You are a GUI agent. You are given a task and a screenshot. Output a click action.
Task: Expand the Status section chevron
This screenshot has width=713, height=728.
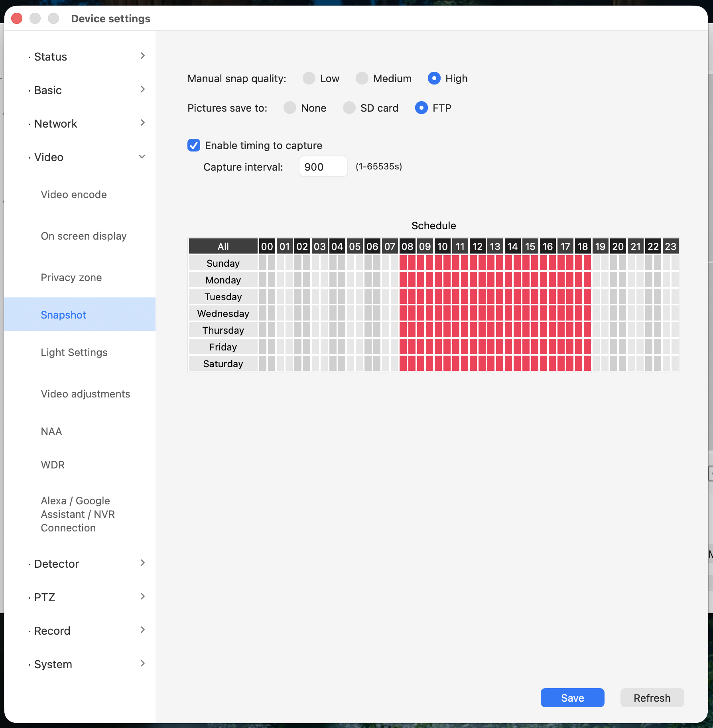click(x=142, y=56)
